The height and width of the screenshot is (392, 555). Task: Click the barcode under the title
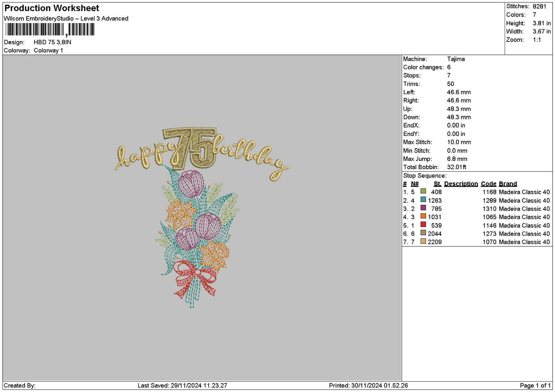click(50, 30)
